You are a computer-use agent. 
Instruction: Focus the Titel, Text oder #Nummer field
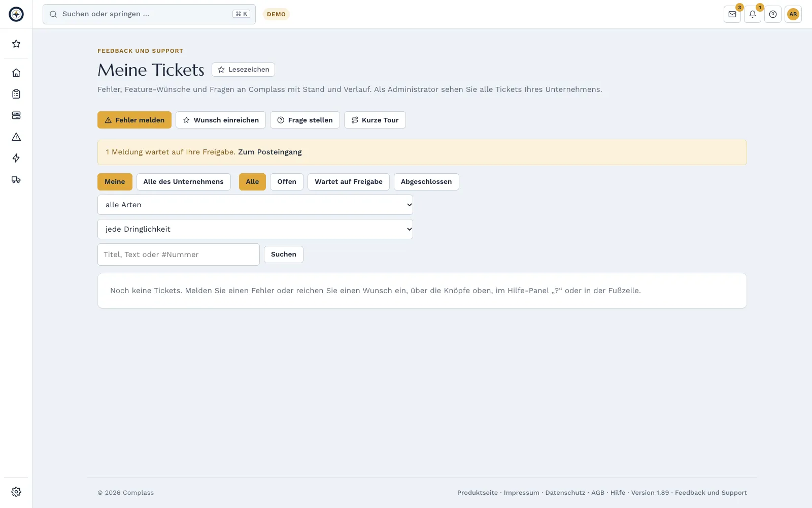(179, 255)
